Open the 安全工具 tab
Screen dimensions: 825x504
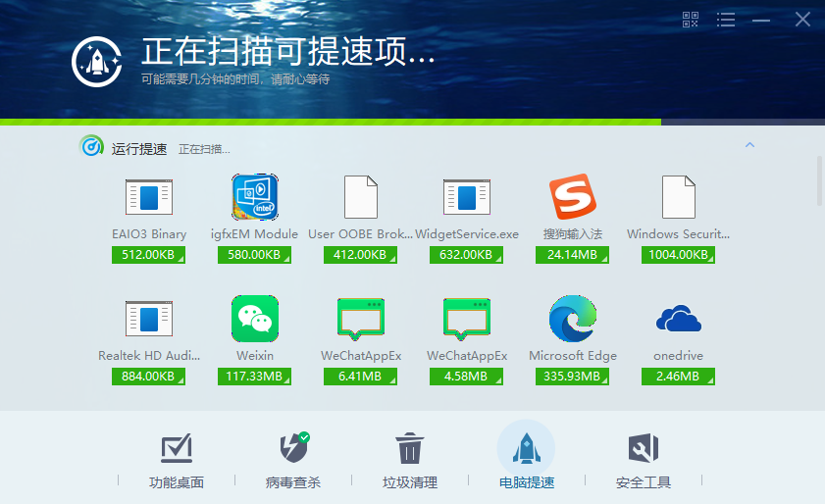click(643, 460)
